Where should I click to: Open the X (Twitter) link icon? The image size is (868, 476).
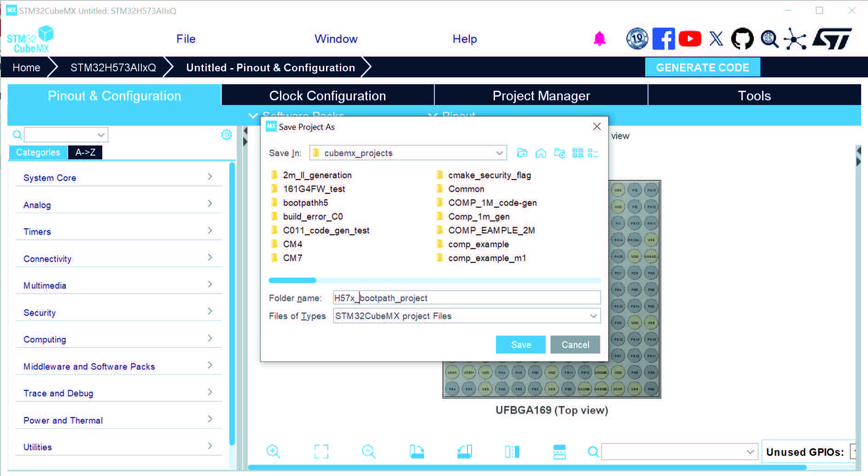coord(716,39)
